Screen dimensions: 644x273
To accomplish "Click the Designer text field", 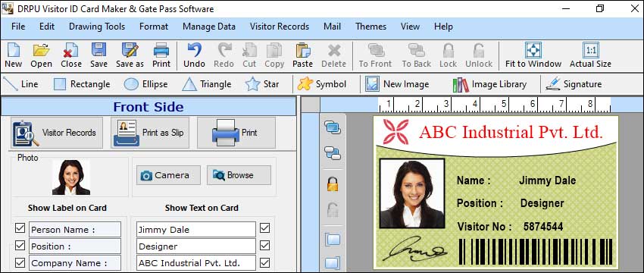I will point(196,246).
